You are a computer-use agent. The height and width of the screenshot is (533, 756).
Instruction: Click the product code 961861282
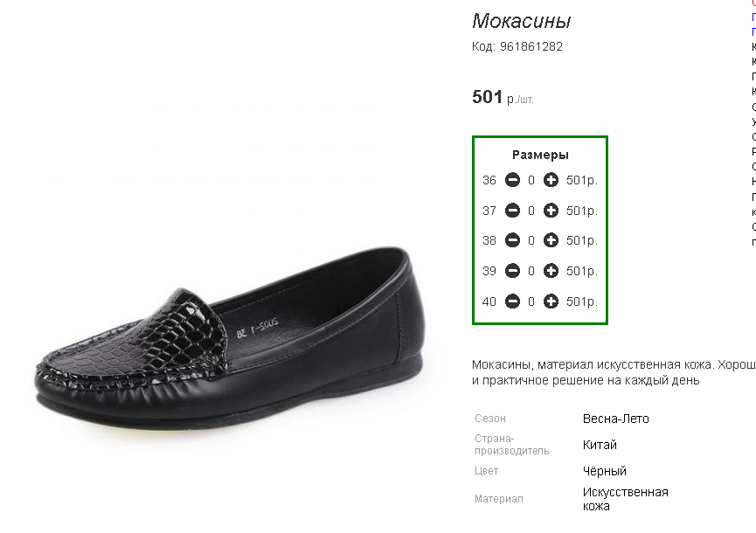(531, 46)
